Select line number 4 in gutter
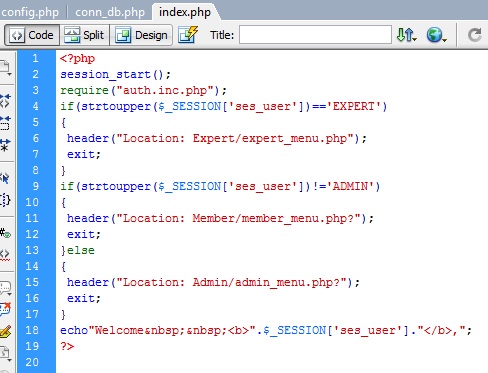The width and height of the screenshot is (488, 373). click(x=35, y=106)
